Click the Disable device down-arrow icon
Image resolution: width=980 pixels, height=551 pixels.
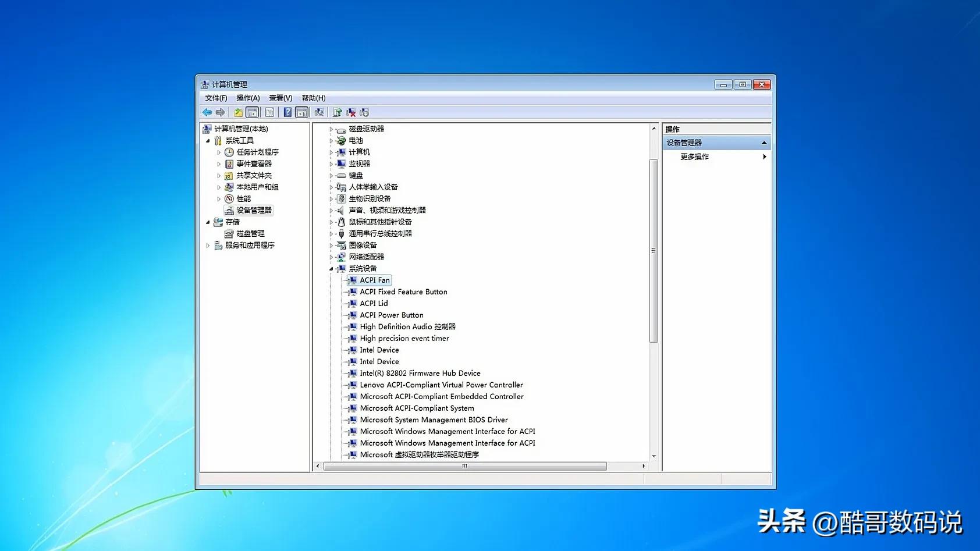[364, 112]
